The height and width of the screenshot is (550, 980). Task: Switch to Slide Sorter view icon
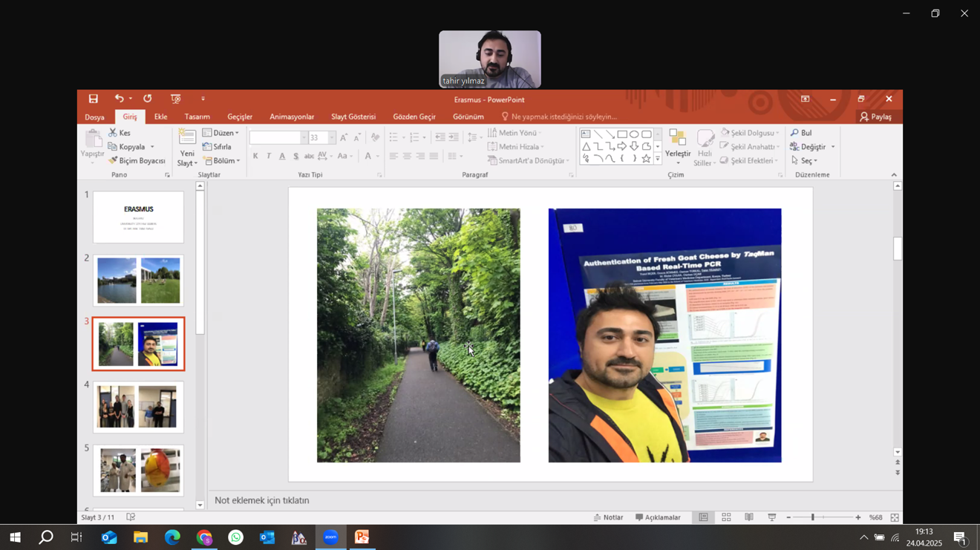click(726, 517)
